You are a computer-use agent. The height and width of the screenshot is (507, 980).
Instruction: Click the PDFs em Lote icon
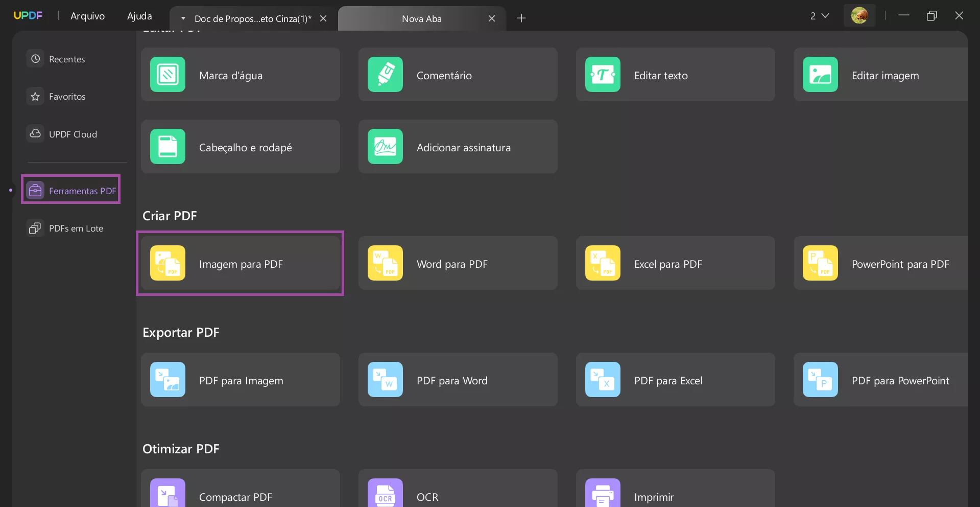35,228
